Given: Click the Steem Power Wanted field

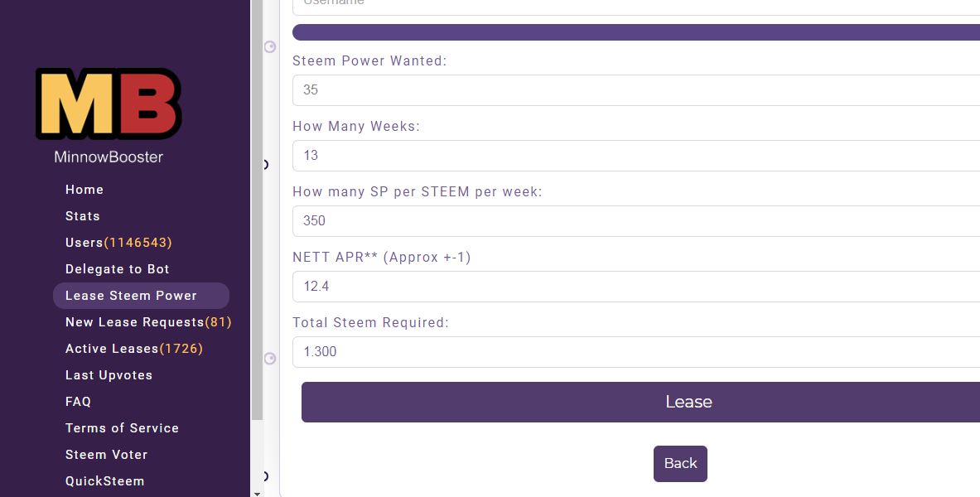Looking at the screenshot, I should tap(636, 90).
